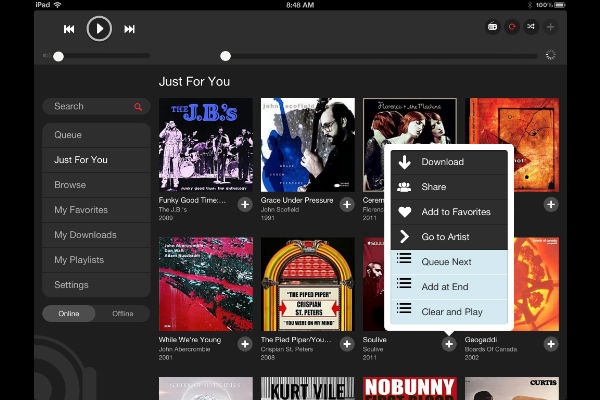Click the loading spinner icon
This screenshot has height=400, width=600.
(550, 55)
